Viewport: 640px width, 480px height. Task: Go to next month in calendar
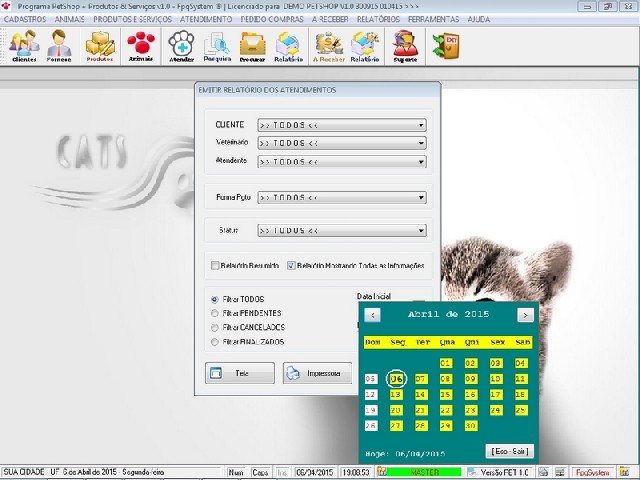tap(525, 315)
